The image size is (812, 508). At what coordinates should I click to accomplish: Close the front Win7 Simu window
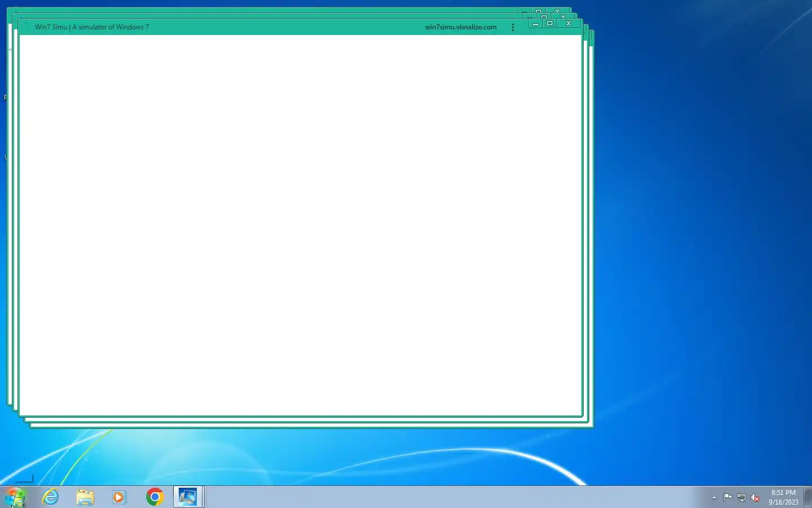tap(568, 24)
